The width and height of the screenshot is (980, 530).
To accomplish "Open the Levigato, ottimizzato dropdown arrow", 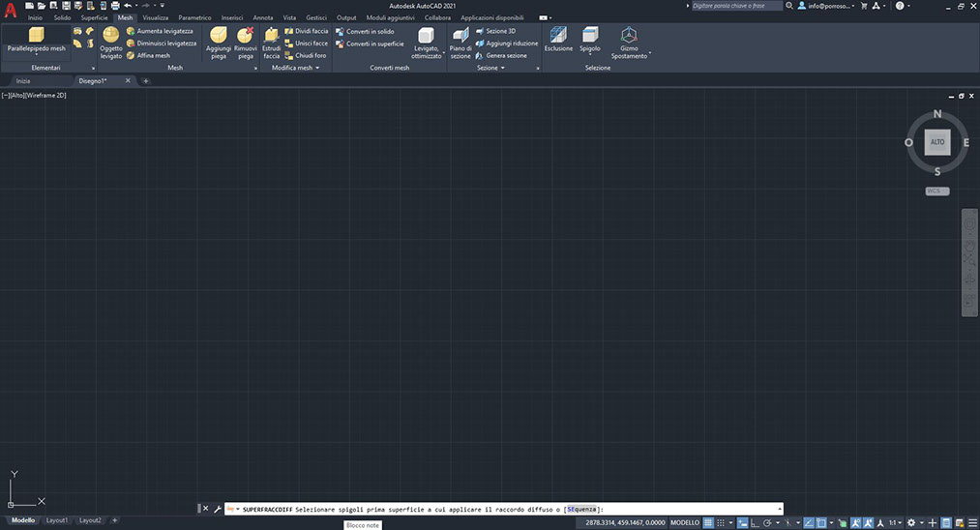I will 444,53.
